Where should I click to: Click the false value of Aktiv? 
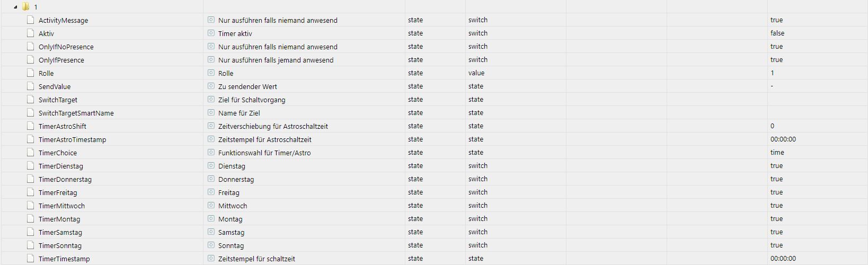(x=777, y=33)
